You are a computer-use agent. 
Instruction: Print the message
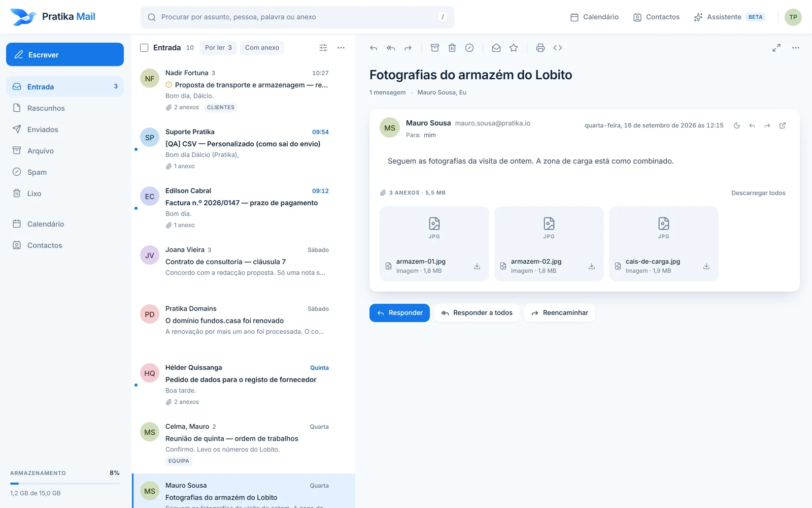540,48
